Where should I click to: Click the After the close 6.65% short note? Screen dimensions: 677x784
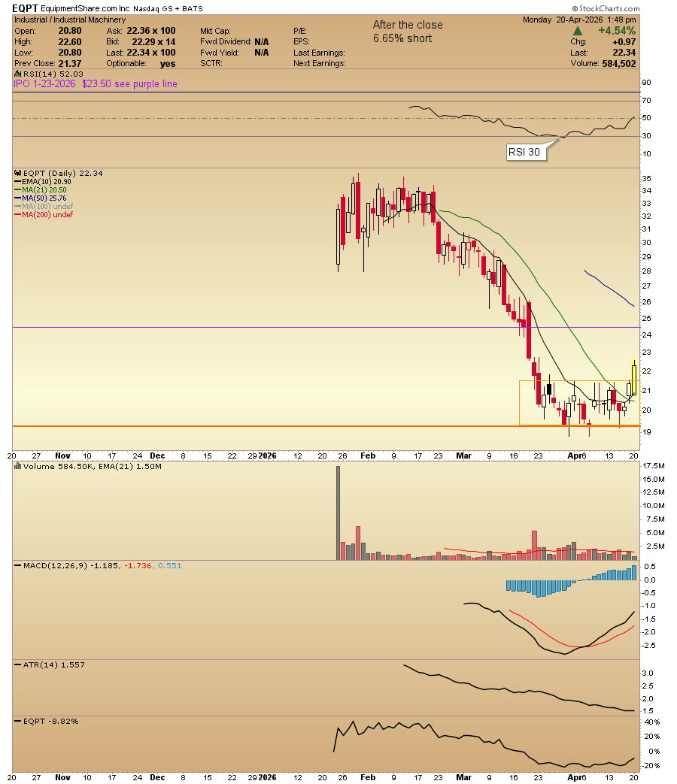point(408,32)
